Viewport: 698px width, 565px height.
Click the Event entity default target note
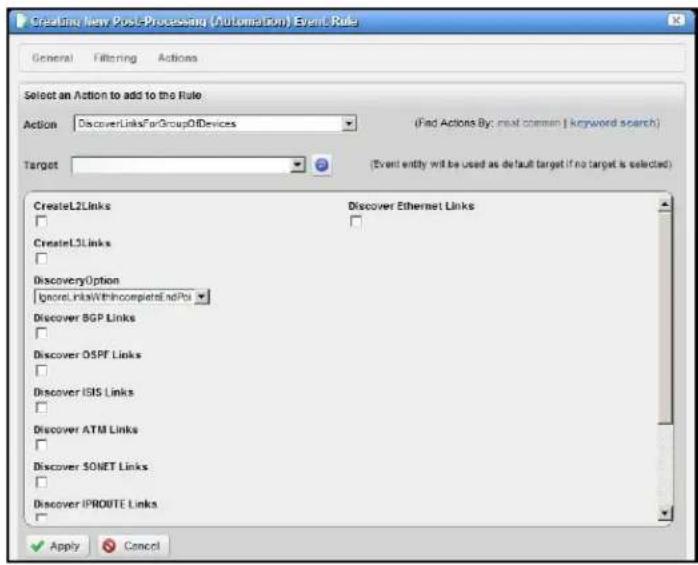[x=520, y=164]
